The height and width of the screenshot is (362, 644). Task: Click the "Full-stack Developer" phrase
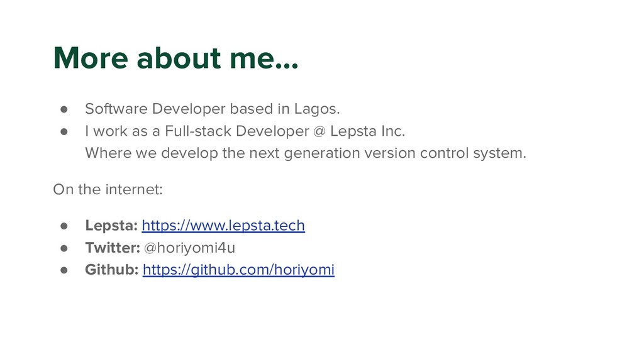[x=235, y=131]
